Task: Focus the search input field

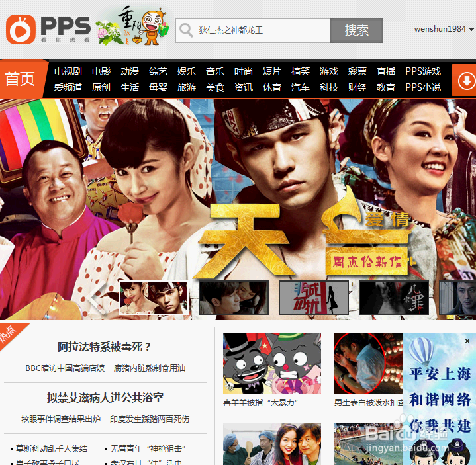Action: [x=253, y=30]
